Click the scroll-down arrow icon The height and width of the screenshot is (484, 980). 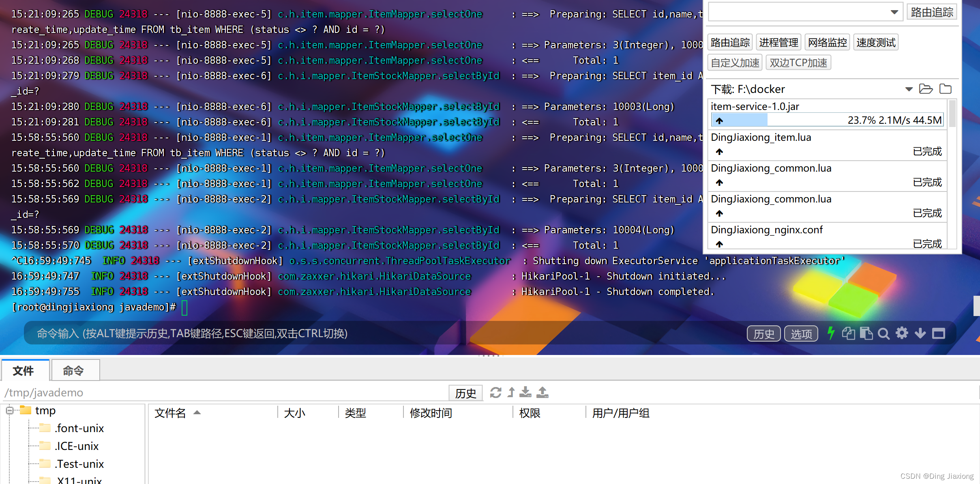pos(920,333)
